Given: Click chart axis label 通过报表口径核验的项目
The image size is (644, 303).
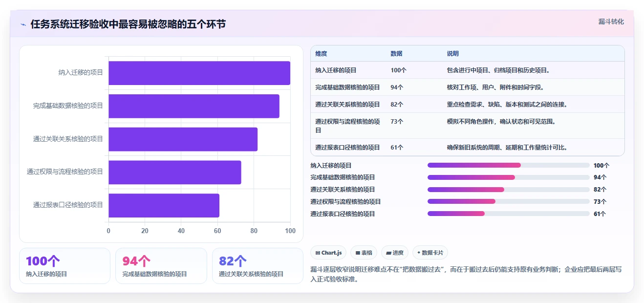Looking at the screenshot, I should coord(68,205).
